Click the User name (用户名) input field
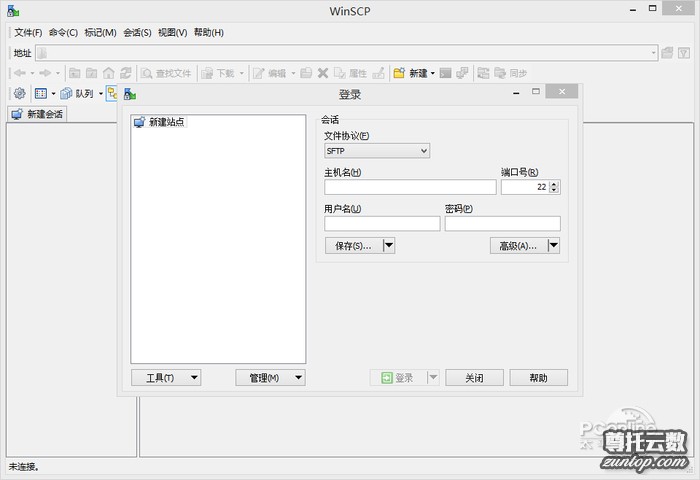This screenshot has height=480, width=700. pos(382,224)
